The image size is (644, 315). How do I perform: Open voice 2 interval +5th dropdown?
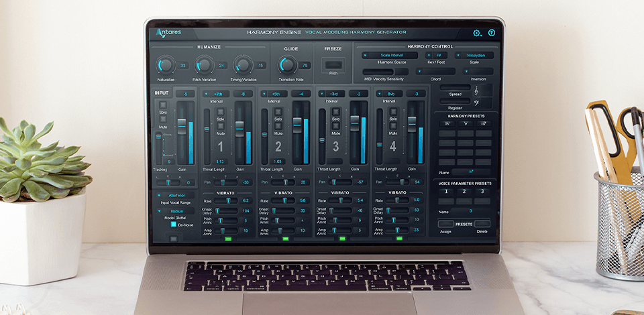click(274, 94)
